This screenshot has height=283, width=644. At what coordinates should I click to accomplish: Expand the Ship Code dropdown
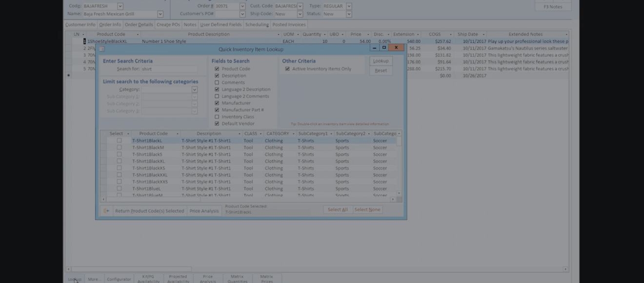pos(300,14)
